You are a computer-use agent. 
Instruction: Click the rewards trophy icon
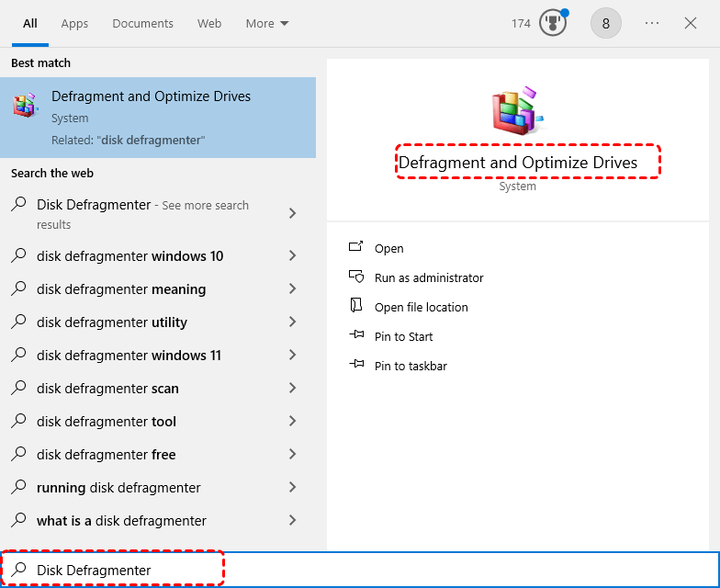(x=552, y=23)
